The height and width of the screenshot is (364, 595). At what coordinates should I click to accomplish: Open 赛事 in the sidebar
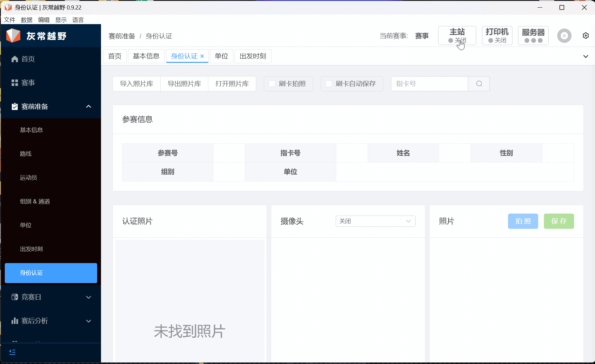(28, 83)
